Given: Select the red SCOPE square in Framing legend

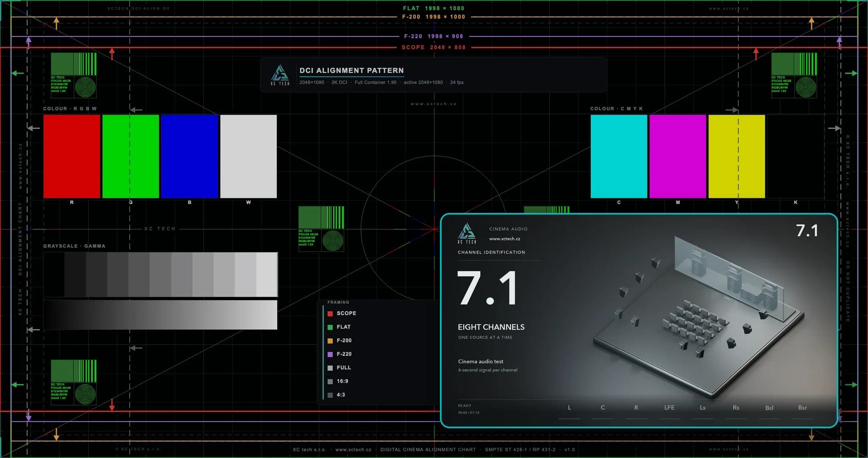Looking at the screenshot, I should (330, 313).
